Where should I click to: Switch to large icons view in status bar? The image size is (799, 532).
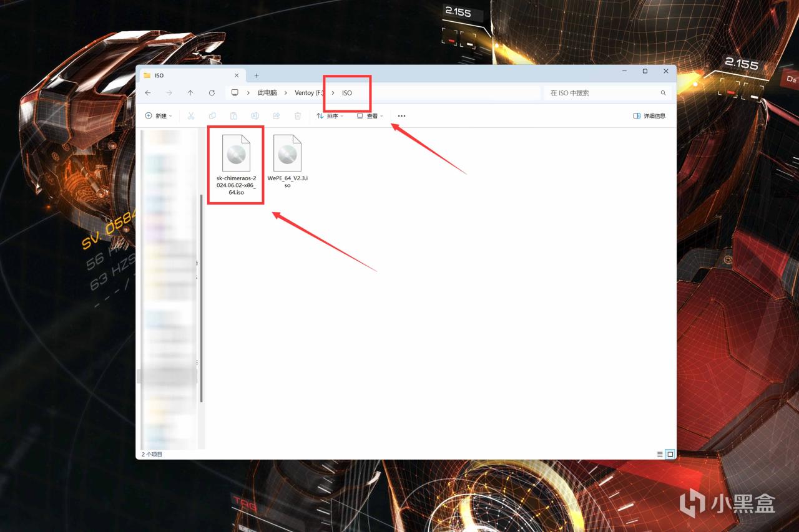point(670,455)
